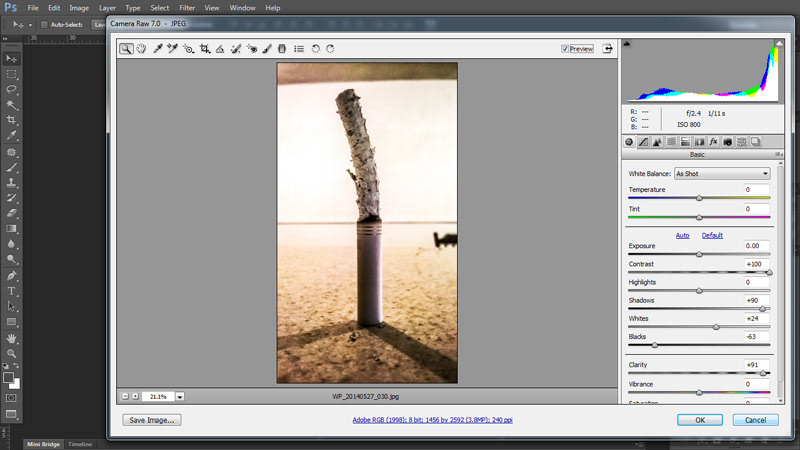Screen dimensions: 800x450
Task: Open the White Balance dropdown
Action: click(x=721, y=174)
